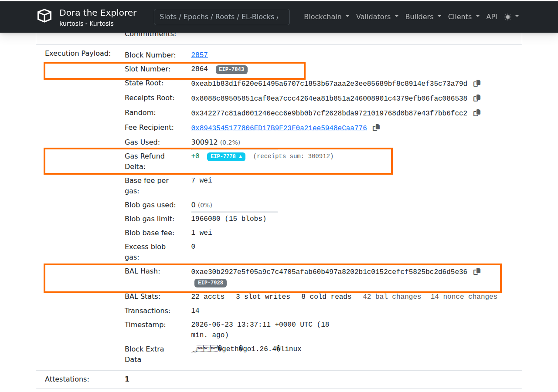This screenshot has width=558, height=392.
Task: Copy the State Root hash
Action: (477, 83)
